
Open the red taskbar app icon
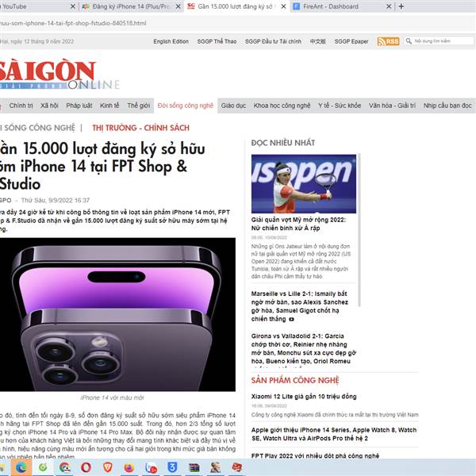coord(236,467)
